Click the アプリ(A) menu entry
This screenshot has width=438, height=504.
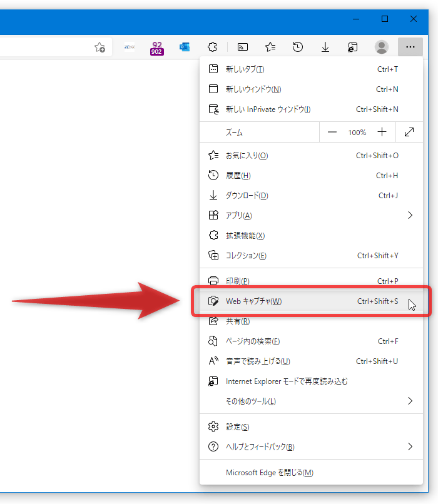click(311, 215)
